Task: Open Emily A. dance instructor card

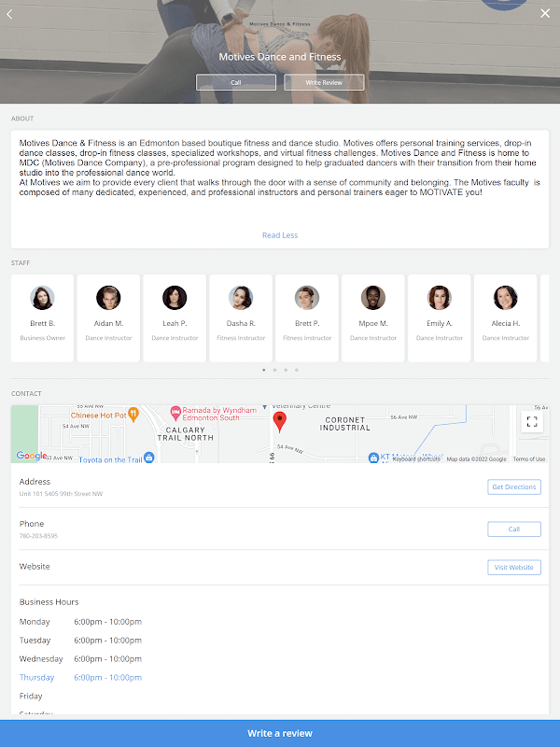Action: pos(440,318)
